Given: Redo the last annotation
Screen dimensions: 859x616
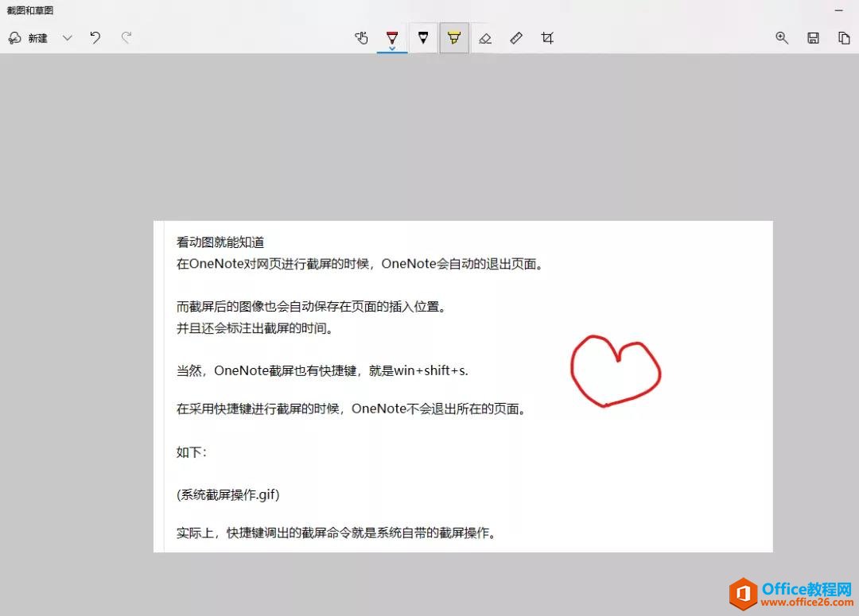Looking at the screenshot, I should tap(127, 37).
